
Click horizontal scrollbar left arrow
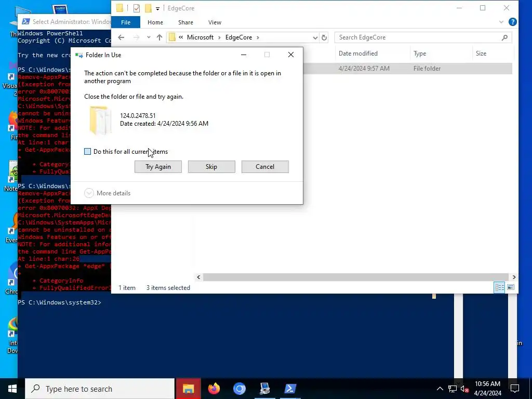point(198,277)
